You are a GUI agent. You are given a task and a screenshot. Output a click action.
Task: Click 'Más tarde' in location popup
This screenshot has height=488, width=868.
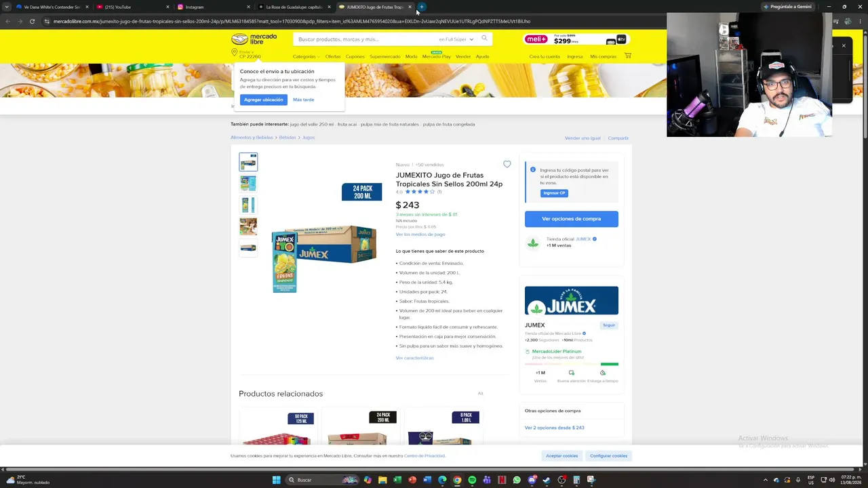tap(303, 100)
